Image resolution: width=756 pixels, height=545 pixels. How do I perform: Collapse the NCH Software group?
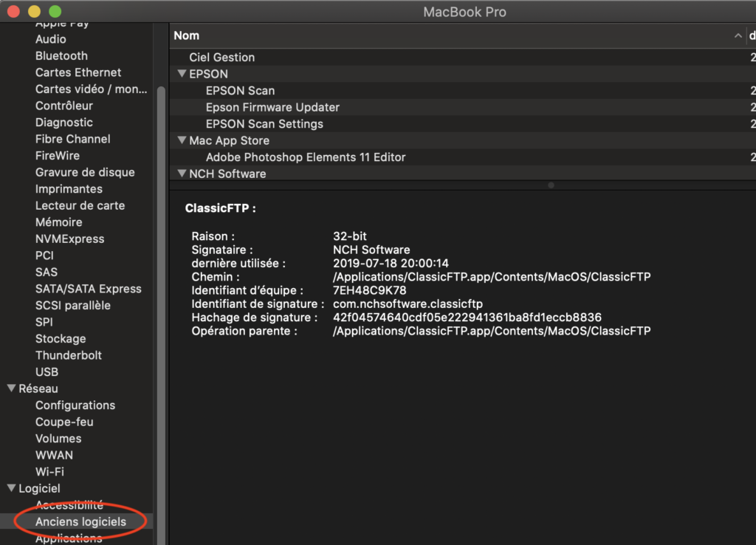point(182,174)
